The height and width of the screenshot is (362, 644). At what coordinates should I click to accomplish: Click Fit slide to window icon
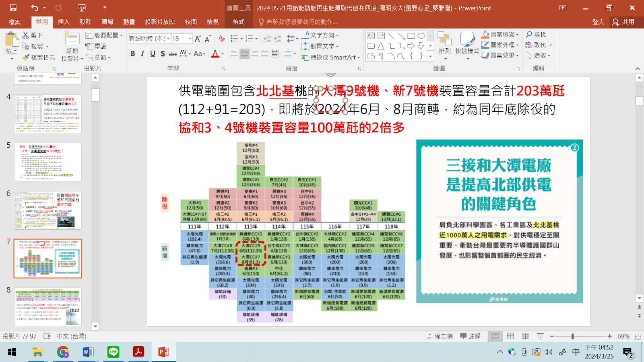click(x=638, y=336)
